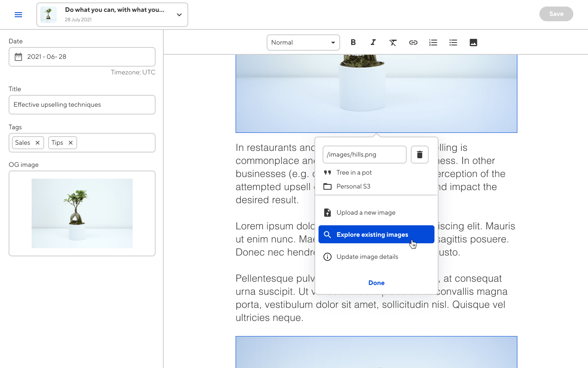The width and height of the screenshot is (588, 368).
Task: Remove the Tips tag
Action: [x=71, y=143]
